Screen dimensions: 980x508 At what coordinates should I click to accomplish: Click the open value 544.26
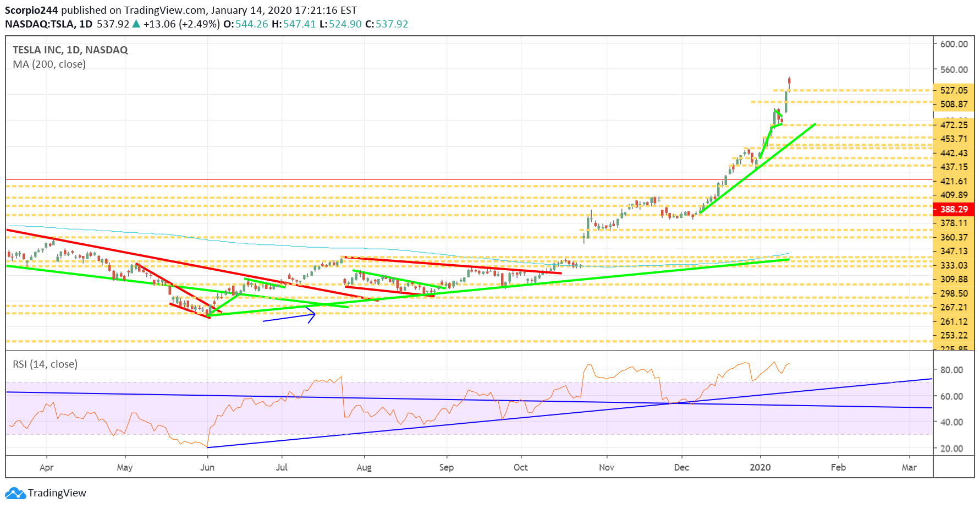pyautogui.click(x=252, y=24)
